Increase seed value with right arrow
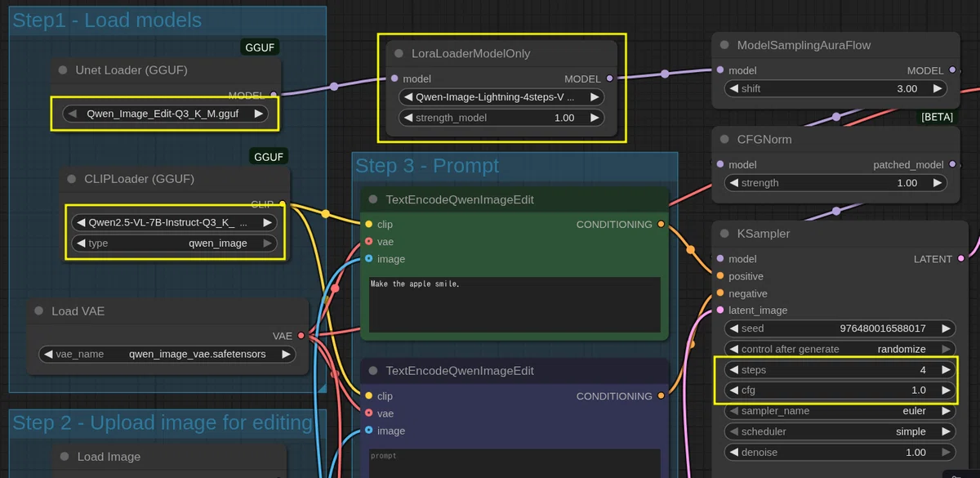This screenshot has height=478, width=980. tap(946, 328)
